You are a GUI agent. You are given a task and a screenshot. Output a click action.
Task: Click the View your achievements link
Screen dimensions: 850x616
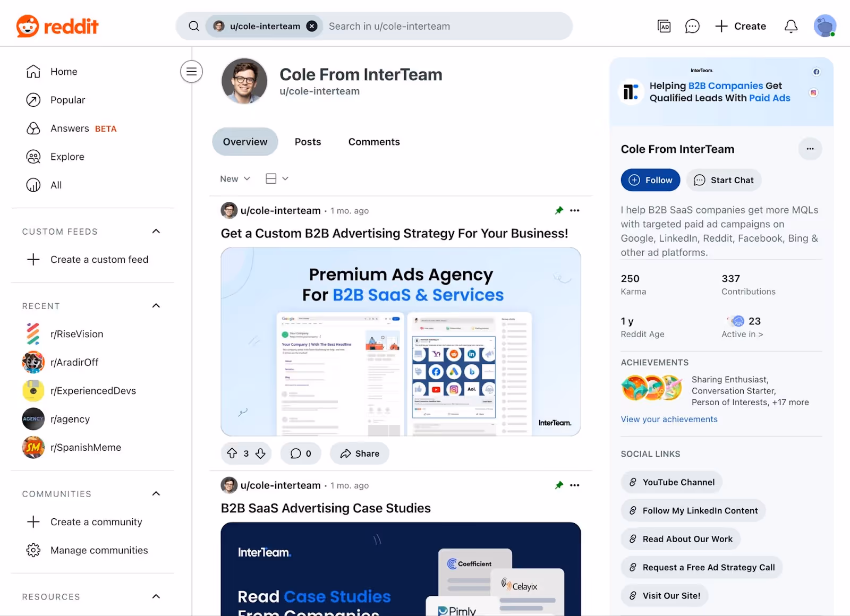pyautogui.click(x=669, y=419)
